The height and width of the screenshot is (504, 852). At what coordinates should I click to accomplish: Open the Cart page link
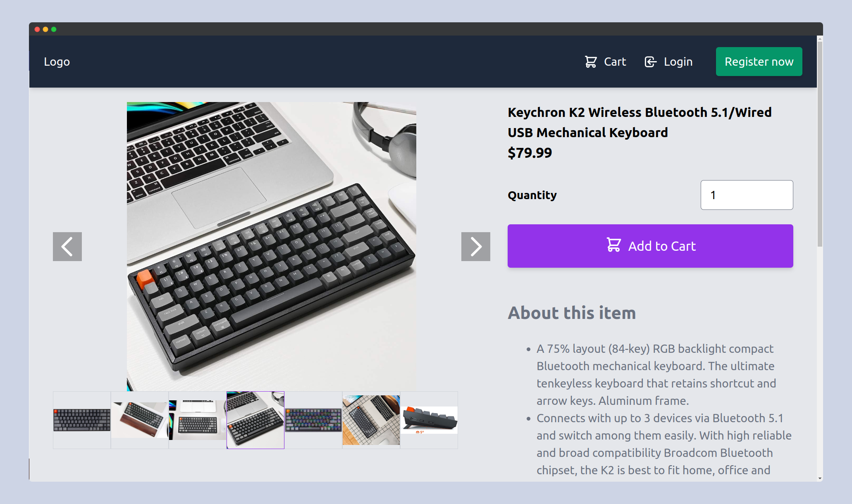[605, 62]
